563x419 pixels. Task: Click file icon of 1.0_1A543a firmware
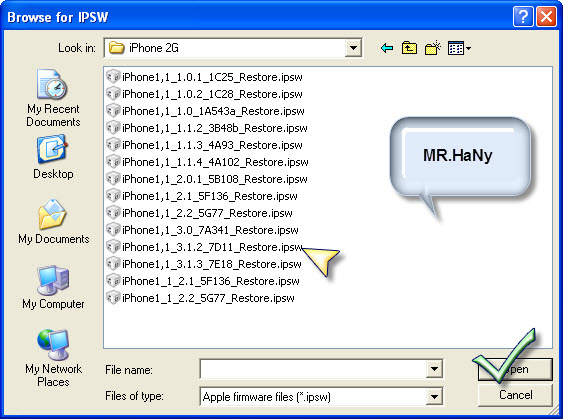(x=113, y=111)
